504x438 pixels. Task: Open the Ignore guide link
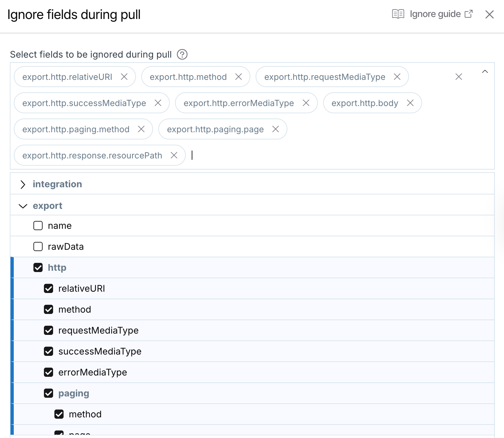tap(435, 14)
